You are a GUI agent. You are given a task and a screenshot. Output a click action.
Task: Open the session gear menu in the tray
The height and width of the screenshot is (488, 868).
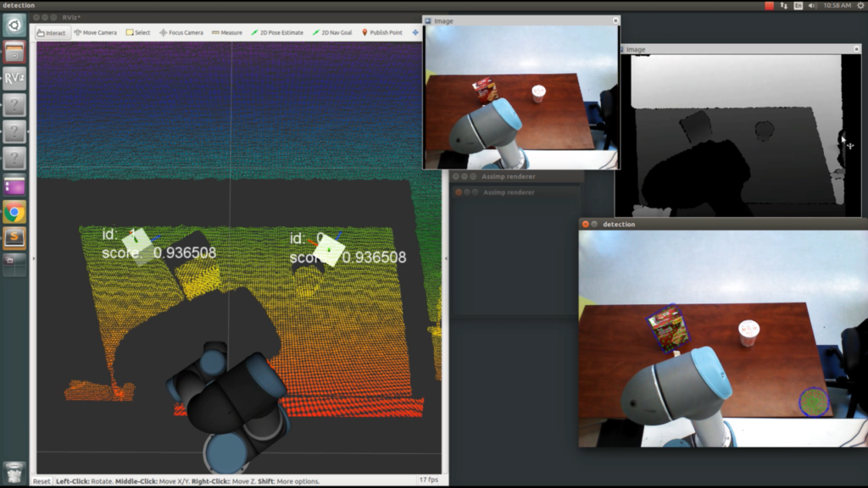[860, 5]
